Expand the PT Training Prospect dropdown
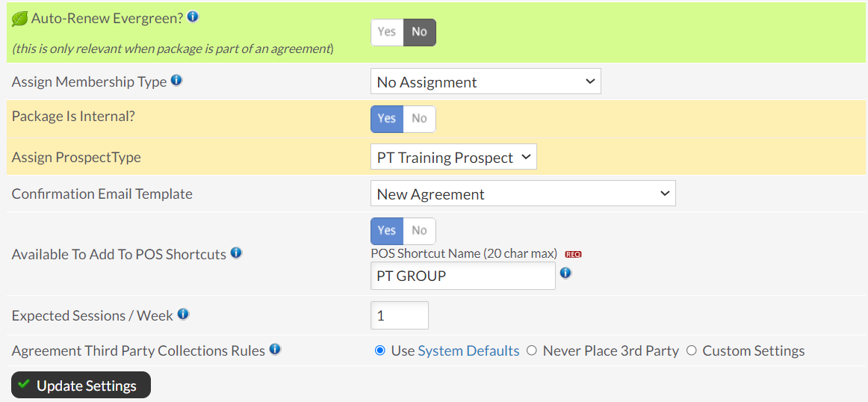The width and height of the screenshot is (868, 402). pyautogui.click(x=453, y=157)
